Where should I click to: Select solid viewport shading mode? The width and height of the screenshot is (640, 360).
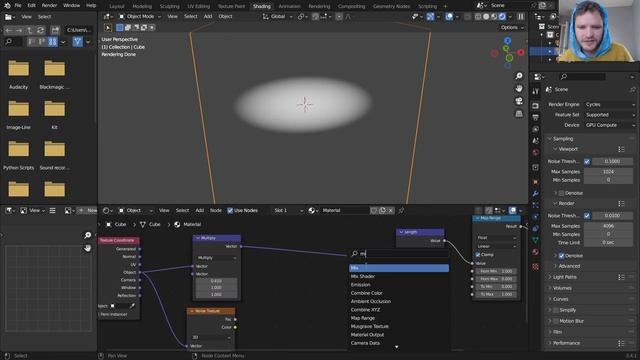pyautogui.click(x=486, y=17)
